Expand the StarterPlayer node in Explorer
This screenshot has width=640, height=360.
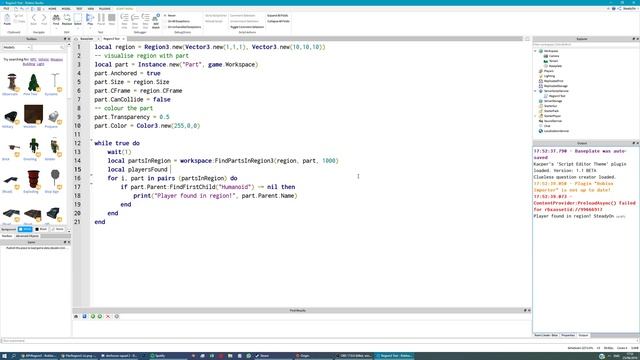(x=536, y=116)
